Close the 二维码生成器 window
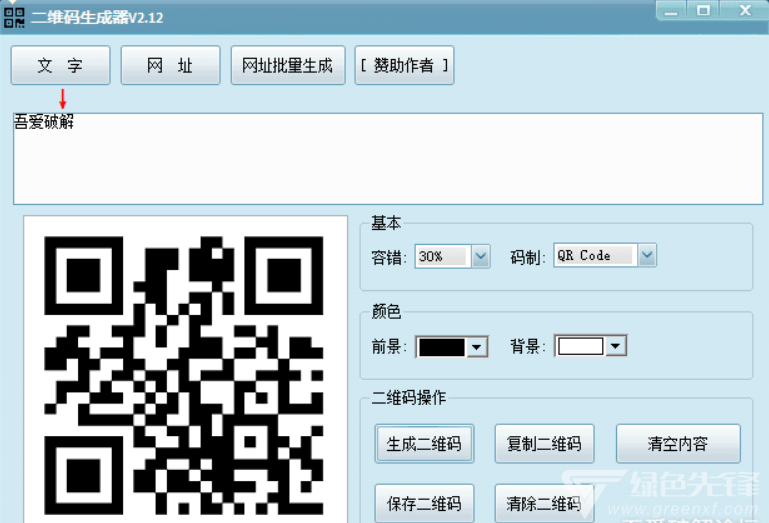 tap(744, 11)
